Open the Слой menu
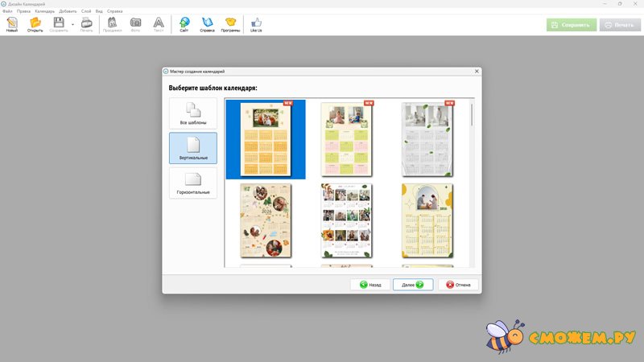Image resolution: width=644 pixels, height=362 pixels. click(x=86, y=11)
